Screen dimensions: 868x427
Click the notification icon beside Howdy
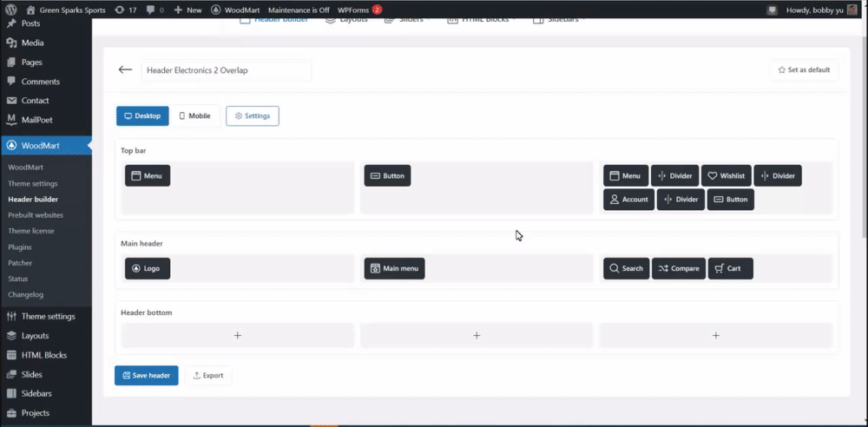pyautogui.click(x=773, y=10)
